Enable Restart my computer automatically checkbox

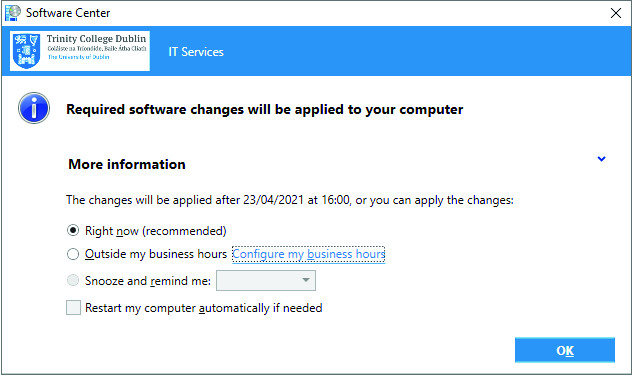[73, 307]
